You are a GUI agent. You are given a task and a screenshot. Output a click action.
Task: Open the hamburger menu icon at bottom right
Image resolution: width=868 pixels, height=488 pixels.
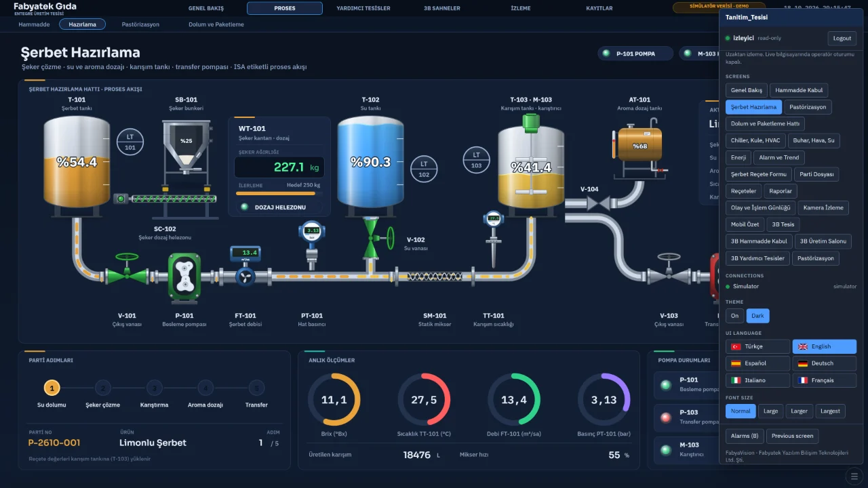[x=854, y=476]
